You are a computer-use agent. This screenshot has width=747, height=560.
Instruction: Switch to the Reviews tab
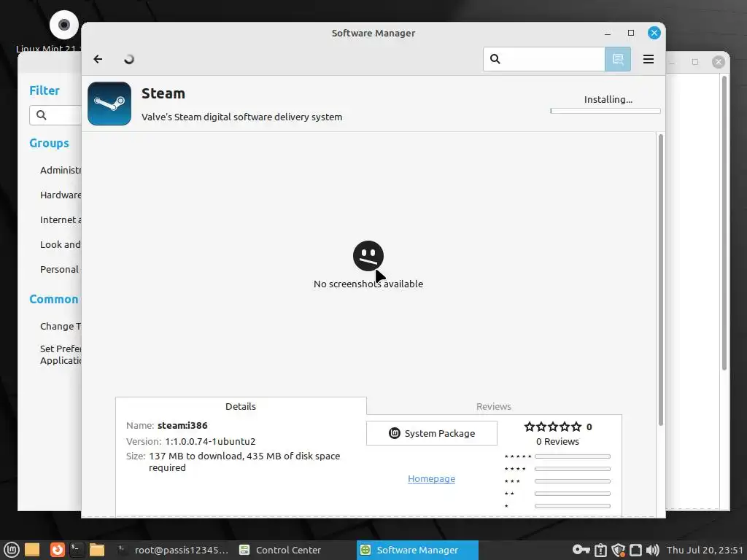494,406
